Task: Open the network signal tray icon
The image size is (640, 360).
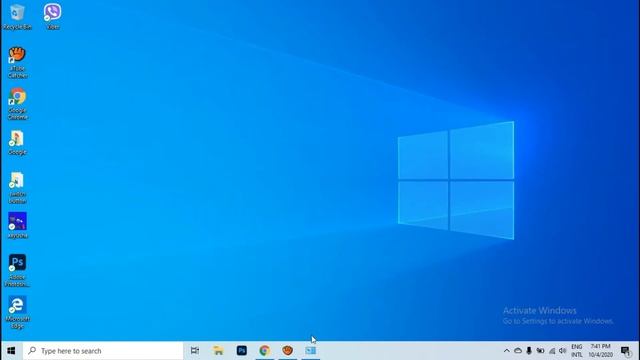Action: (x=552, y=351)
